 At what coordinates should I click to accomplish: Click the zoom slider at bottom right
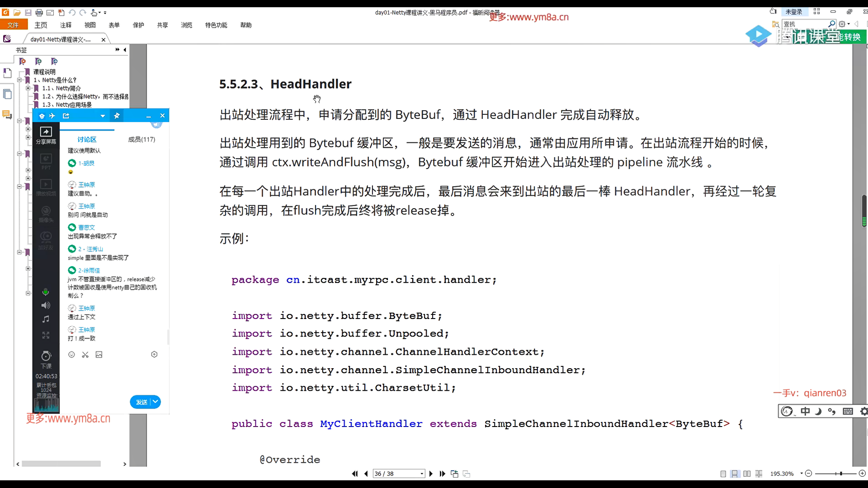pyautogui.click(x=840, y=474)
